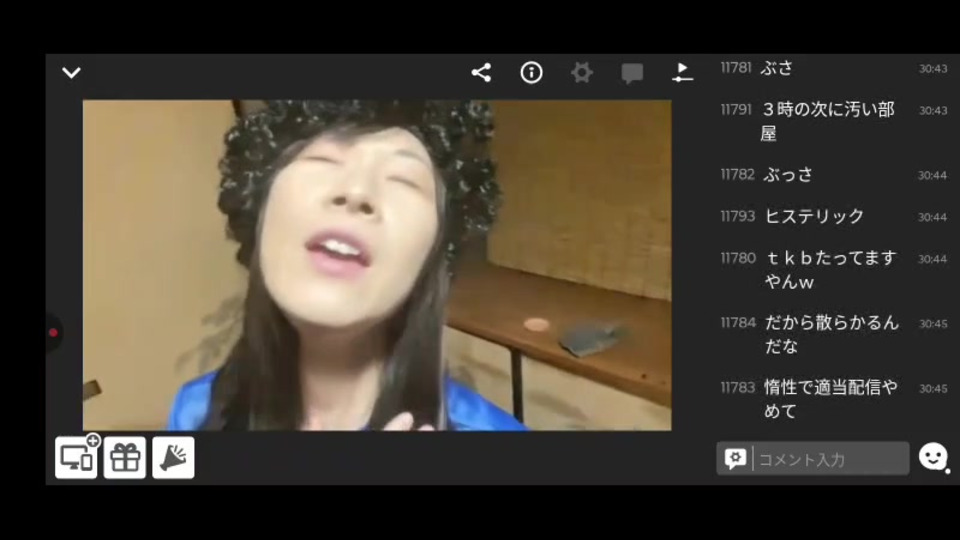
Task: Open the share icon
Action: (x=481, y=73)
